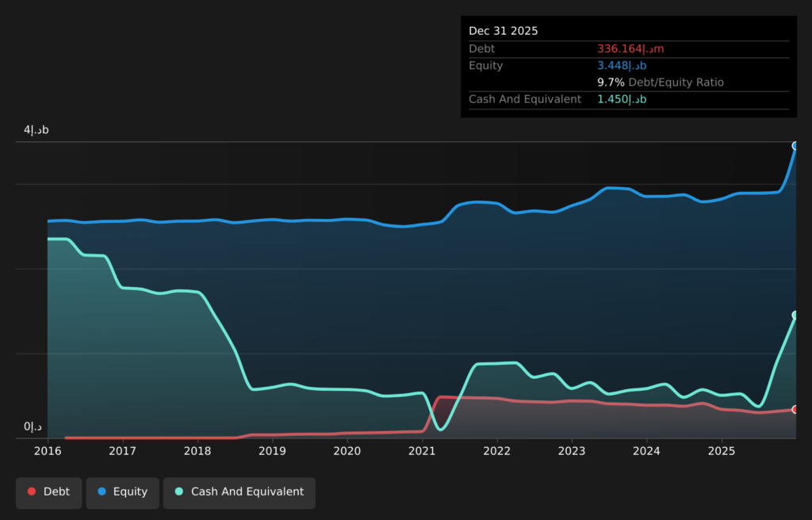Image resolution: width=812 pixels, height=520 pixels.
Task: Click the Dec 31 2025 tooltip date
Action: [x=503, y=31]
